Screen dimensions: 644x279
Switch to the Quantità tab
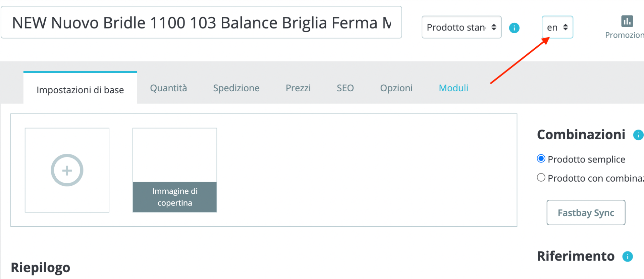168,88
